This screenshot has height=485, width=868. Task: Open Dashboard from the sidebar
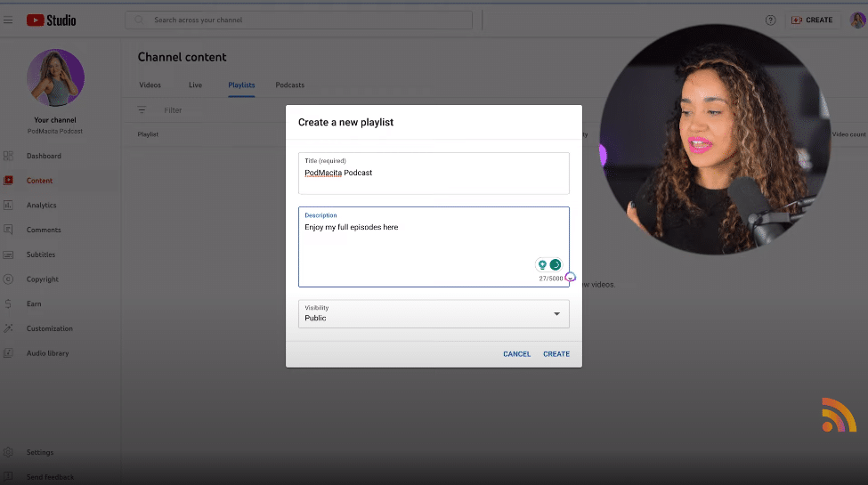[44, 156]
